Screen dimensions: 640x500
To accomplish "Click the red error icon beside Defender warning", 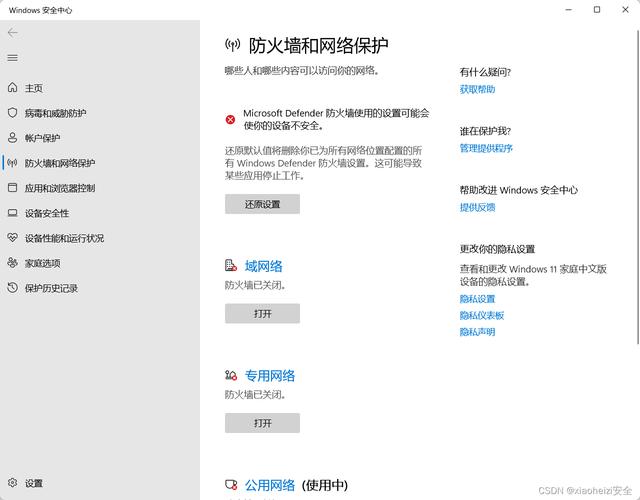I will pos(230,120).
